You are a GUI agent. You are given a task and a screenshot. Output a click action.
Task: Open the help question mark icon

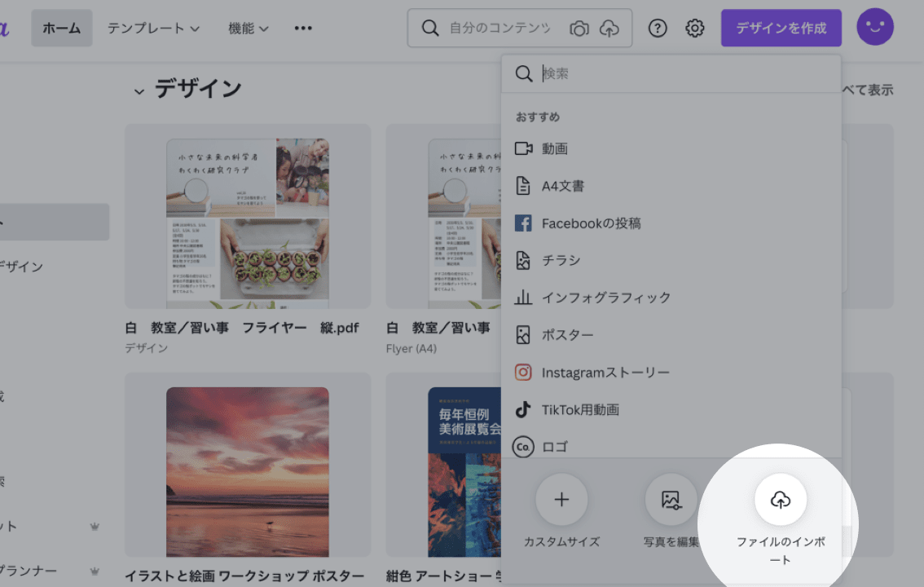[658, 27]
